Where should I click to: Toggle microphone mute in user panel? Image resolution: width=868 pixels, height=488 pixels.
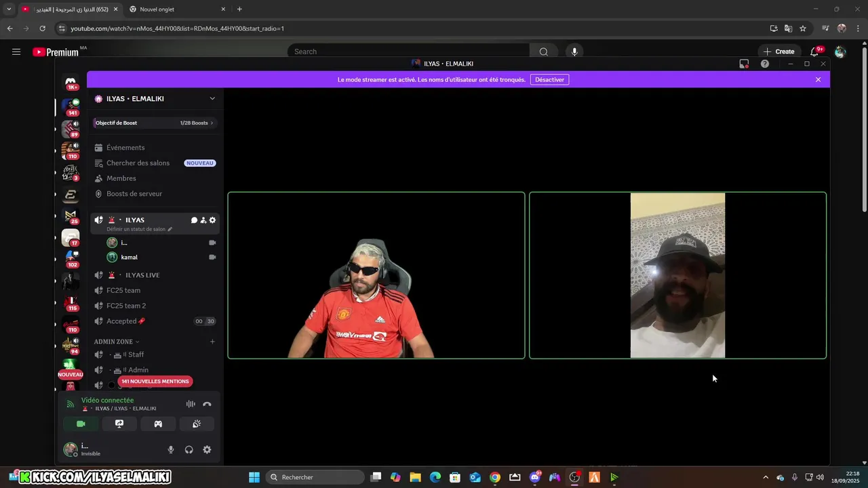point(171,449)
